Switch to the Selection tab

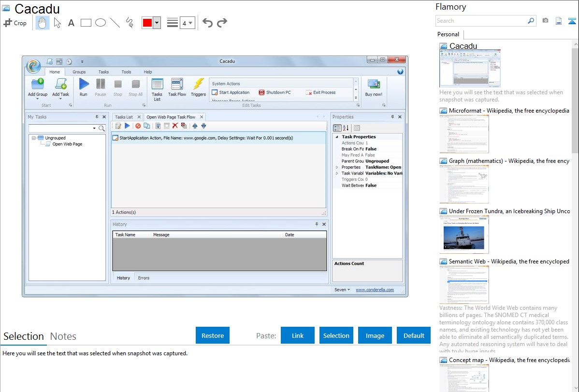[x=24, y=336]
